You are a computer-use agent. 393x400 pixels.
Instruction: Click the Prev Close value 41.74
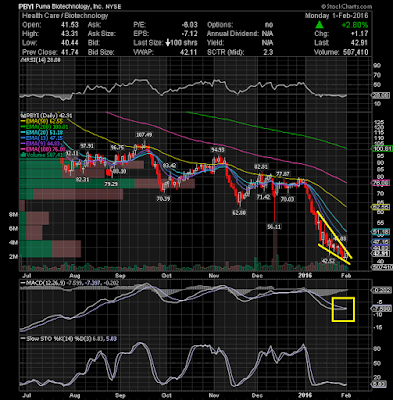(x=71, y=52)
